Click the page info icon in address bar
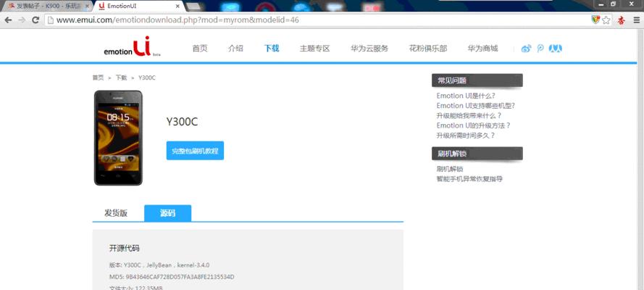The width and height of the screenshot is (644, 290). click(x=51, y=20)
